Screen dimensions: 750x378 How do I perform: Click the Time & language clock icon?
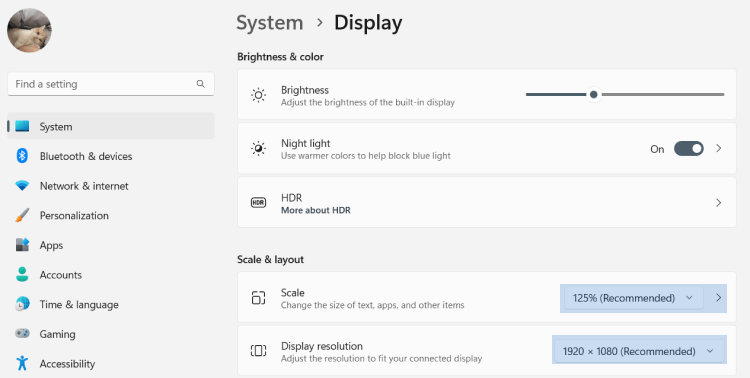pos(22,304)
